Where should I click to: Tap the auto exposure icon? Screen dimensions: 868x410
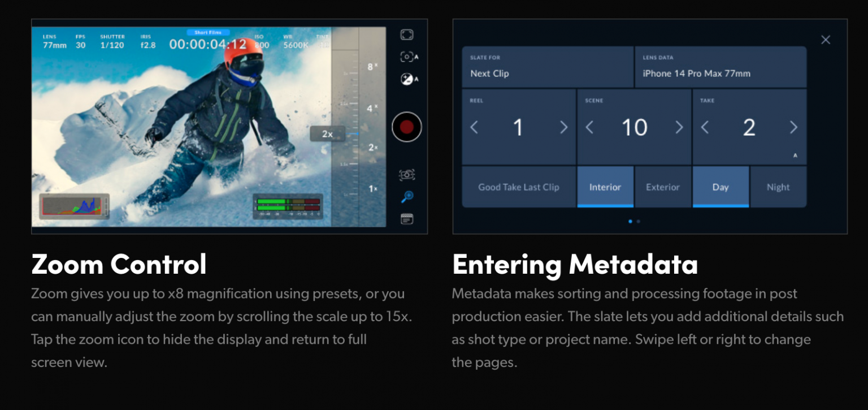tap(407, 79)
